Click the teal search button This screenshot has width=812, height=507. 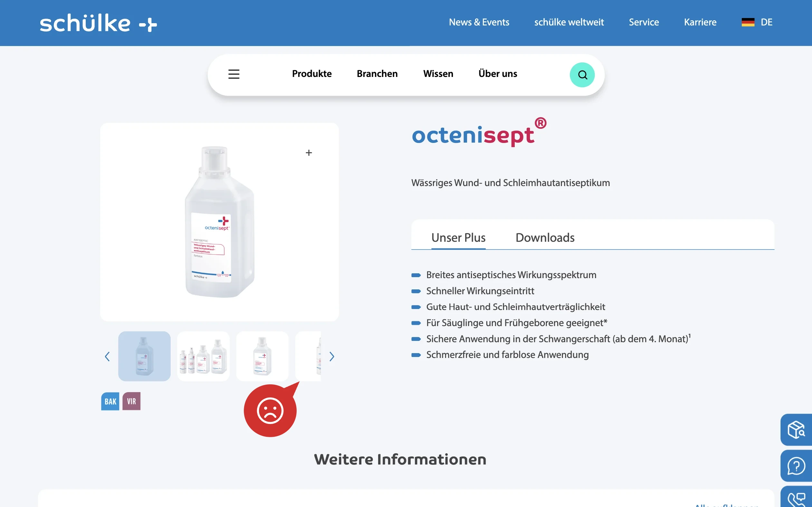[582, 75]
